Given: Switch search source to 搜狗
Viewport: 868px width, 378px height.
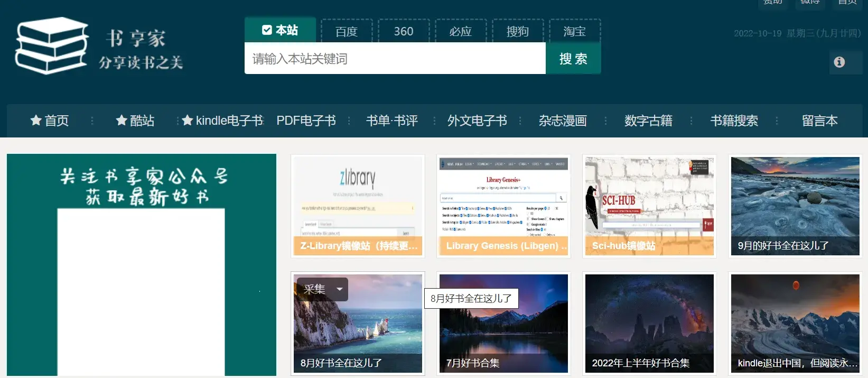Looking at the screenshot, I should click(517, 32).
